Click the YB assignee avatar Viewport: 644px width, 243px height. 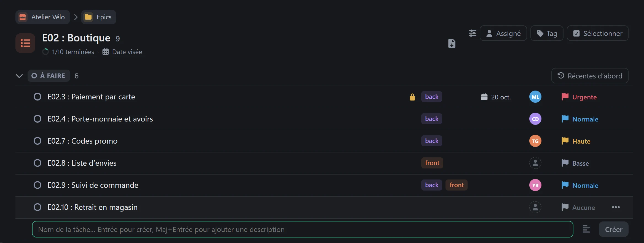pos(535,185)
